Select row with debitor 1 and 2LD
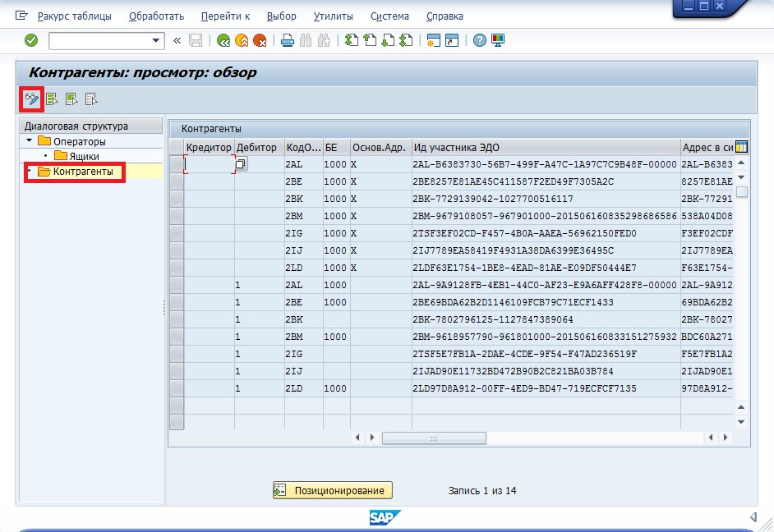Screen dimensions: 774x532 pyautogui.click(x=176, y=388)
